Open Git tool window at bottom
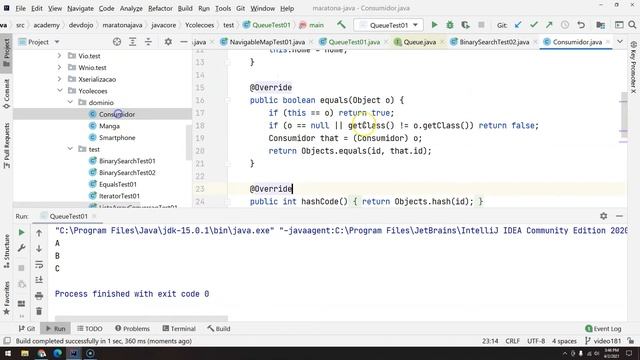 click(x=27, y=328)
